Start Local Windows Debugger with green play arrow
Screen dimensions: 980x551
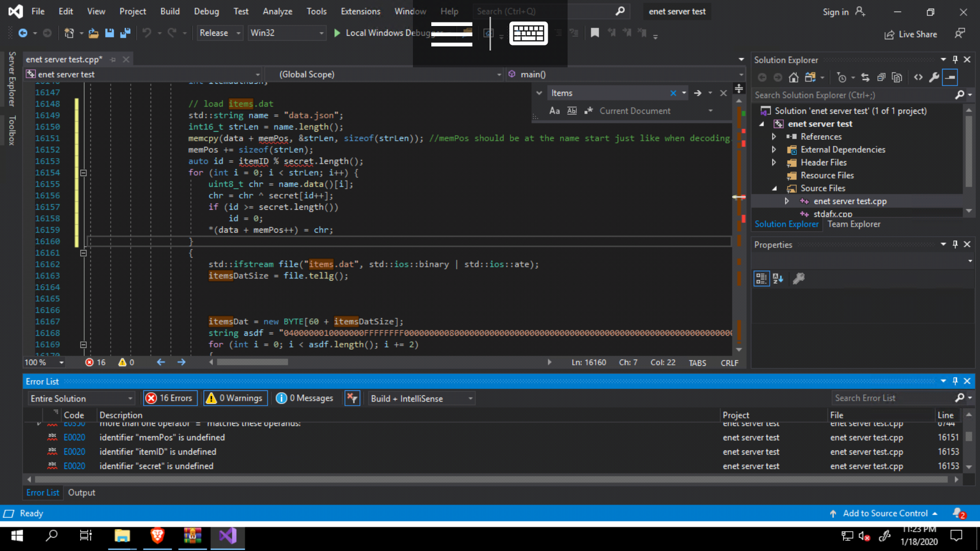point(337,33)
